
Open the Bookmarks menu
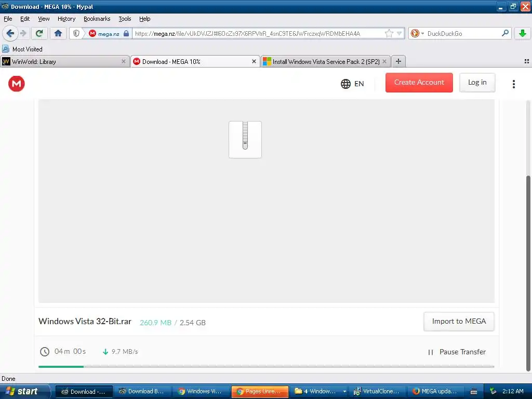[97, 19]
